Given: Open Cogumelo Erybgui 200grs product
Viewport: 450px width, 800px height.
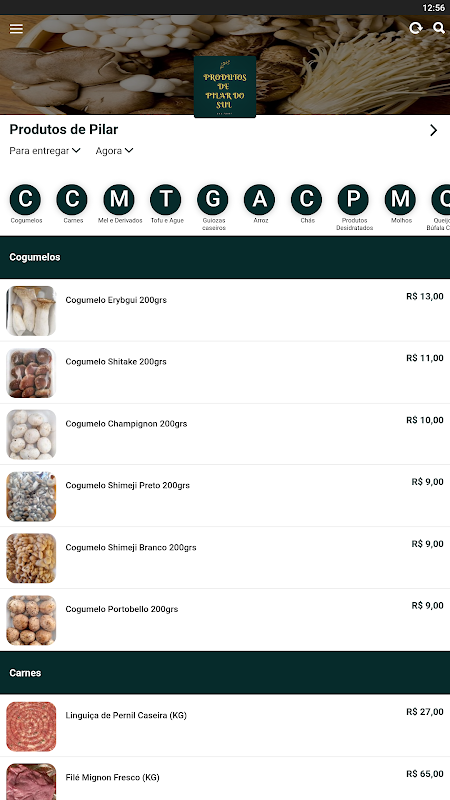Looking at the screenshot, I should (x=225, y=310).
